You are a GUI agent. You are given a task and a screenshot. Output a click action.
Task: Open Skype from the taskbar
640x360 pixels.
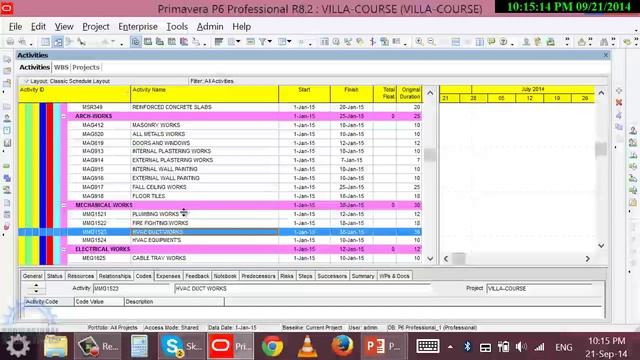coord(182,346)
